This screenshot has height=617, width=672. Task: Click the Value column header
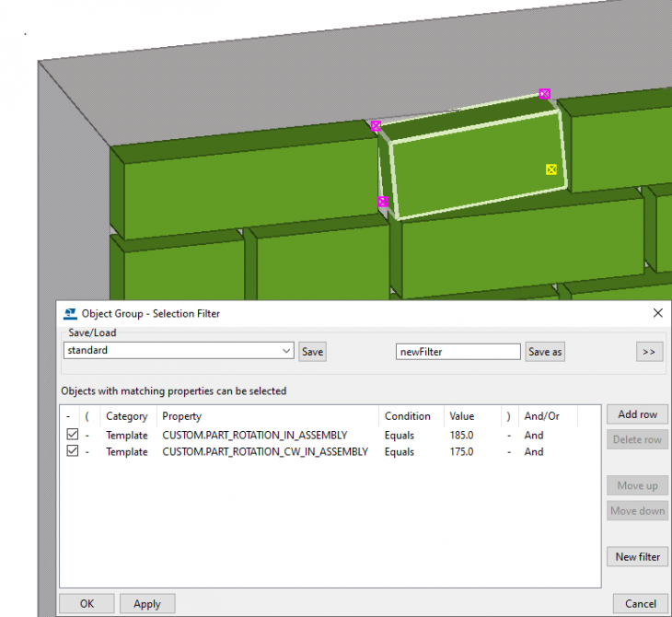click(461, 416)
